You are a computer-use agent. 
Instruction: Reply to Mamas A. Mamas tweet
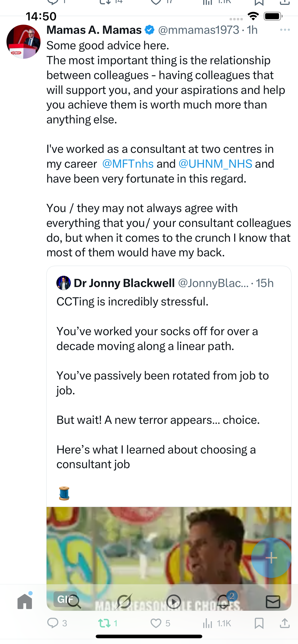coord(53,623)
